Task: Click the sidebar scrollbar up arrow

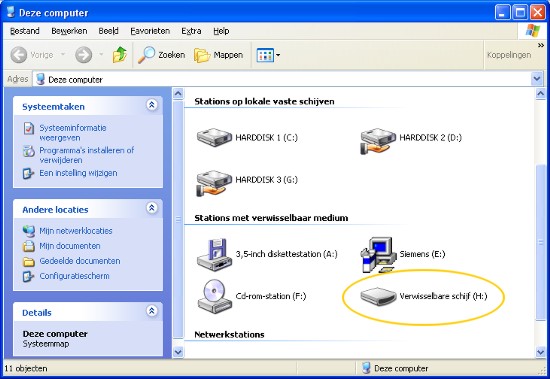Action: click(178, 94)
